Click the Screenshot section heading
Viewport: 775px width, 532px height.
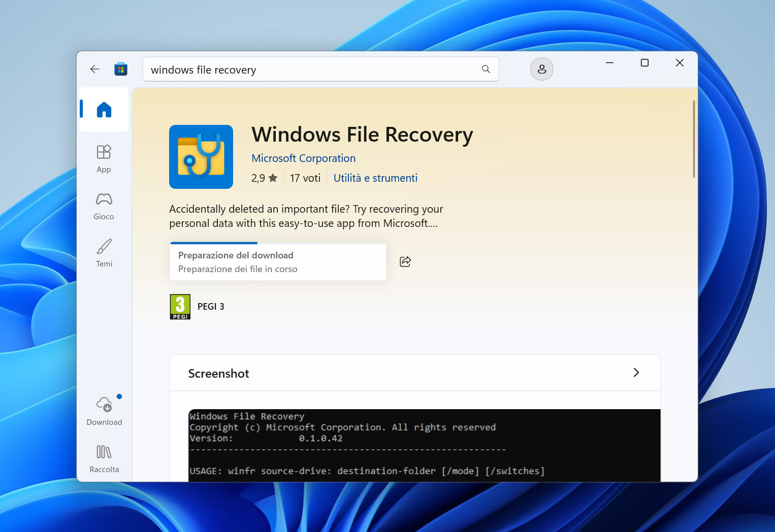(218, 374)
